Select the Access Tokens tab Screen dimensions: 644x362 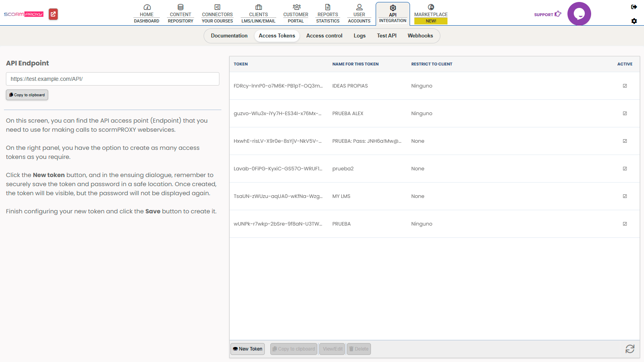tap(277, 35)
